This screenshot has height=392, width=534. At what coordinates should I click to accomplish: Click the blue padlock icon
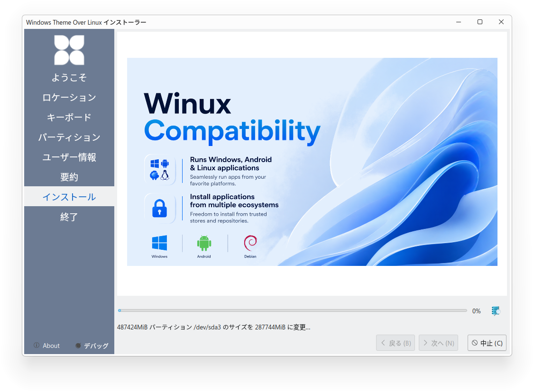pos(159,208)
